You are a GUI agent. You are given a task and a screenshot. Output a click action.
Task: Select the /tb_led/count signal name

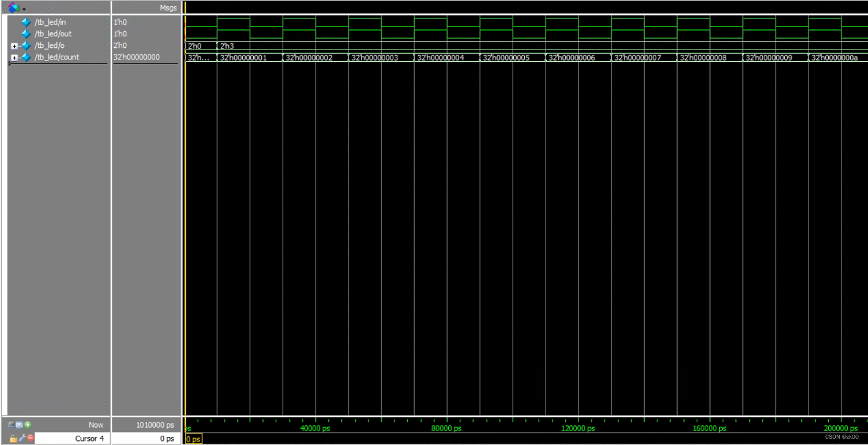(57, 57)
